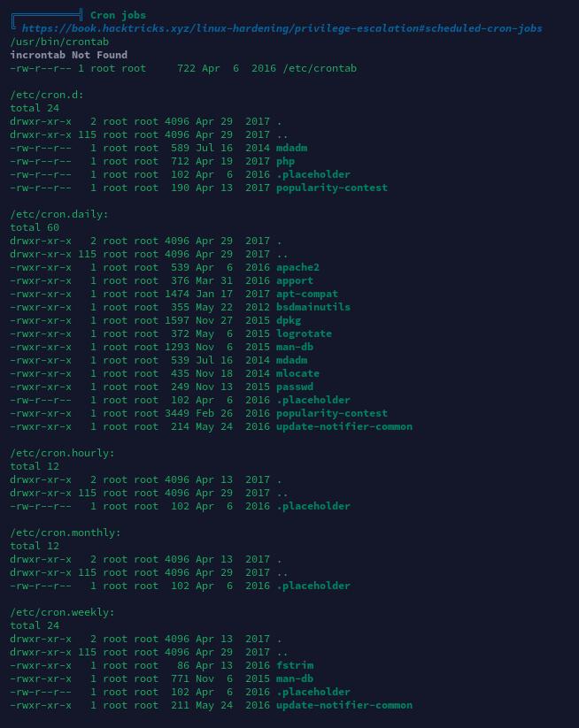
Task: Select passwd in cron.daily
Action: [295, 387]
